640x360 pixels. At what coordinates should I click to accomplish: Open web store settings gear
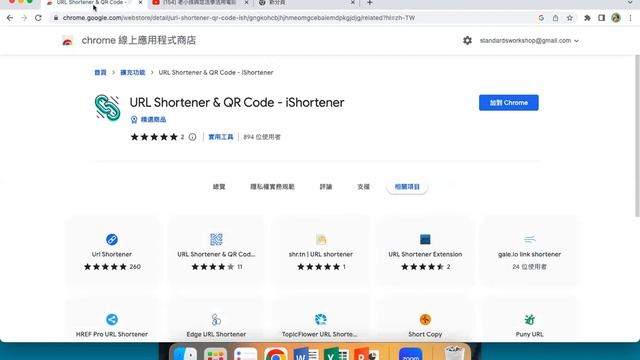coord(467,40)
